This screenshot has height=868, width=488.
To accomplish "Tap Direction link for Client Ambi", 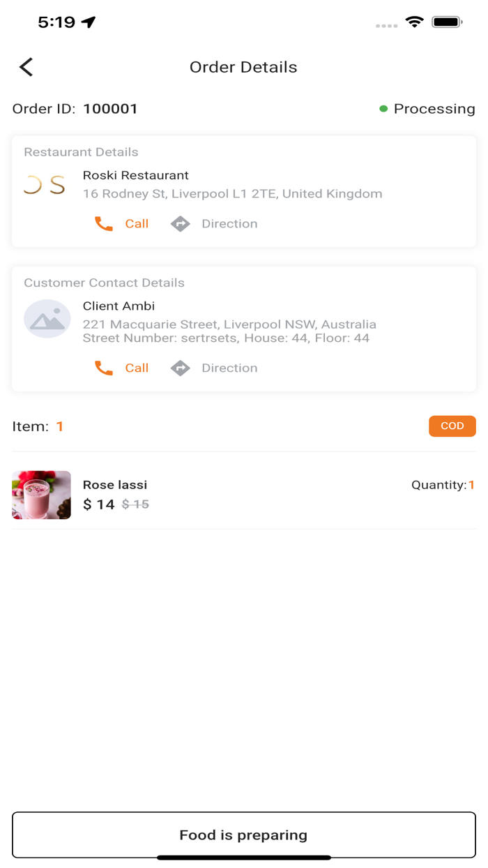I will 229,368.
